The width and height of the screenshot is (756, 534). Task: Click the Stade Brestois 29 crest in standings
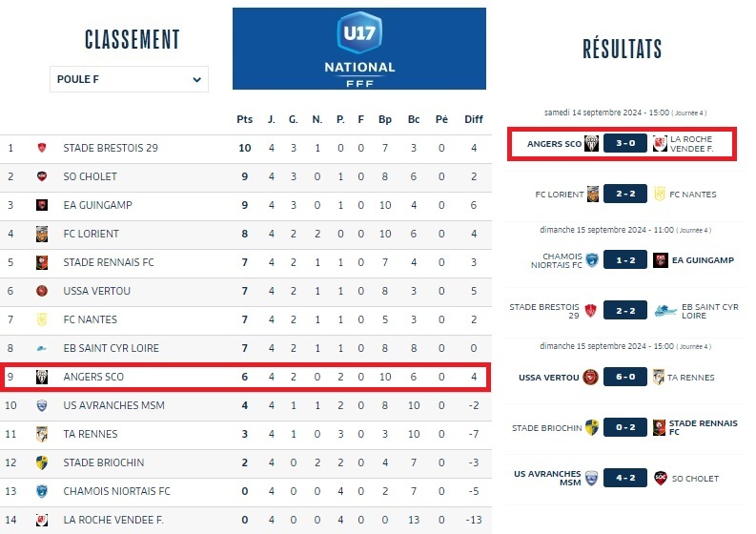42,148
